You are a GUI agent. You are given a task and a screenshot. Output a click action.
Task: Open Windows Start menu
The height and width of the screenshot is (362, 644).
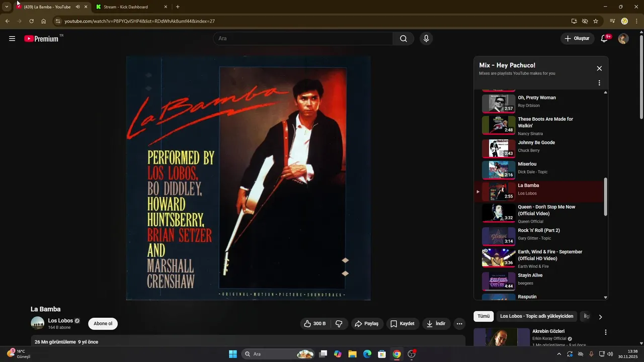click(x=233, y=354)
